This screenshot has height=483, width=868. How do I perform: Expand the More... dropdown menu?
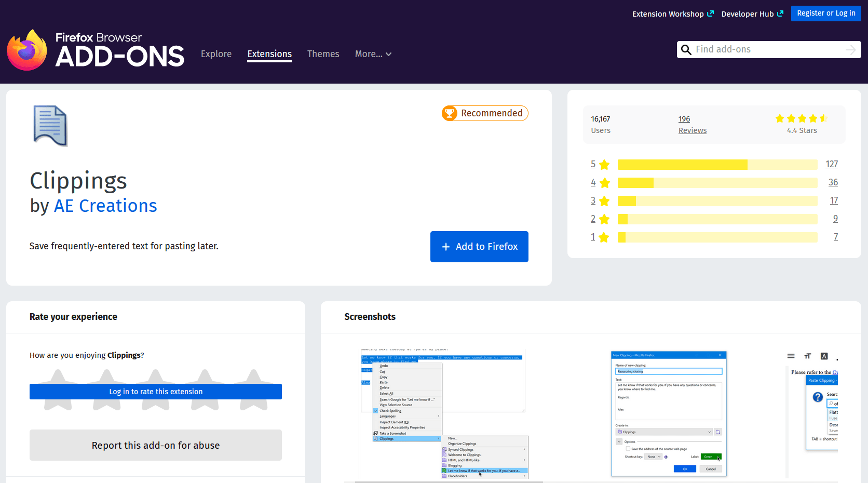373,54
